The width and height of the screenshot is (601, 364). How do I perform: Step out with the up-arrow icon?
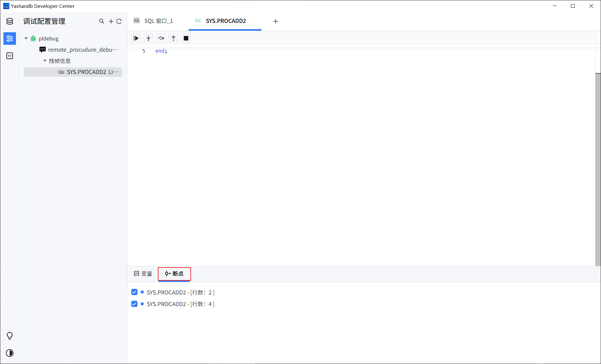click(174, 38)
